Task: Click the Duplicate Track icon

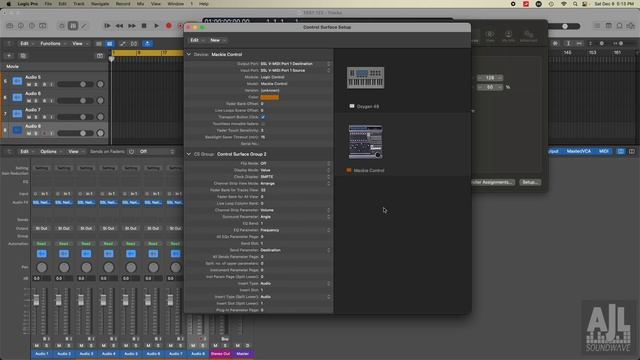Action: (x=23, y=56)
